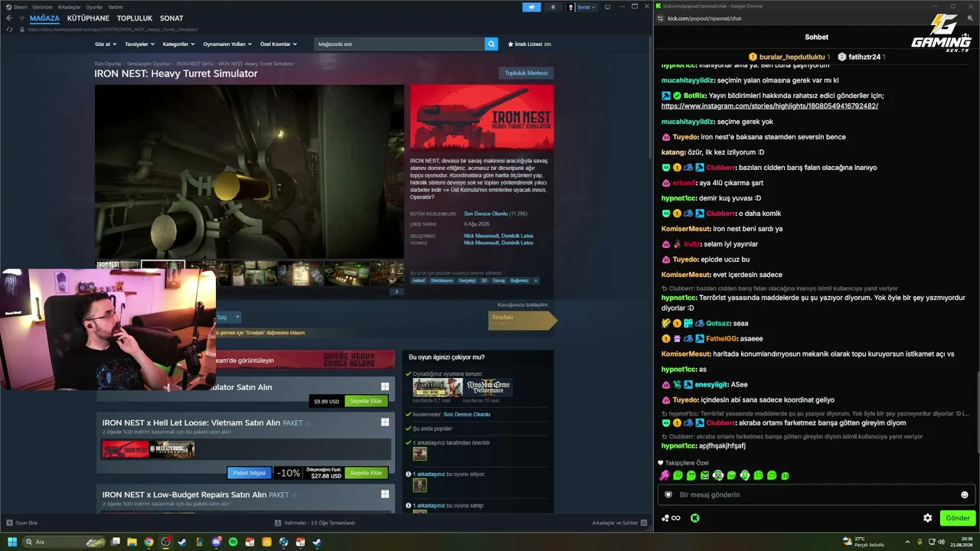Add the $9.99 game to cart

click(x=366, y=401)
